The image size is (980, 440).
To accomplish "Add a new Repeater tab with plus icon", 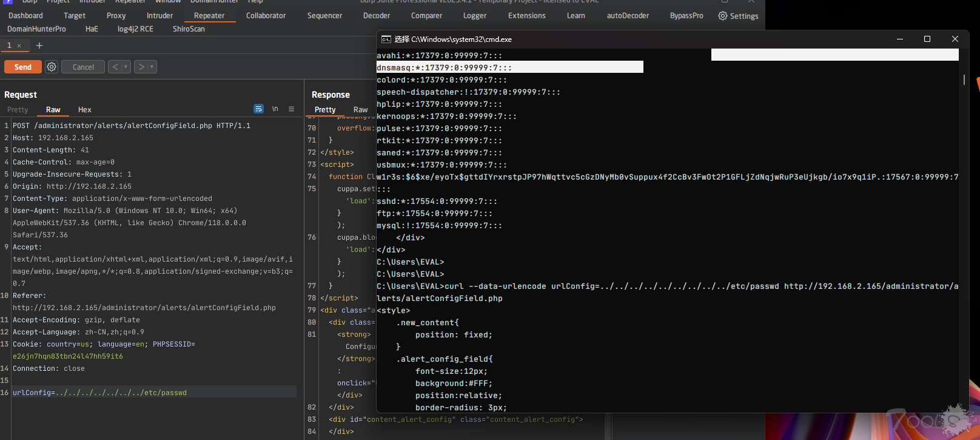I will coord(39,46).
